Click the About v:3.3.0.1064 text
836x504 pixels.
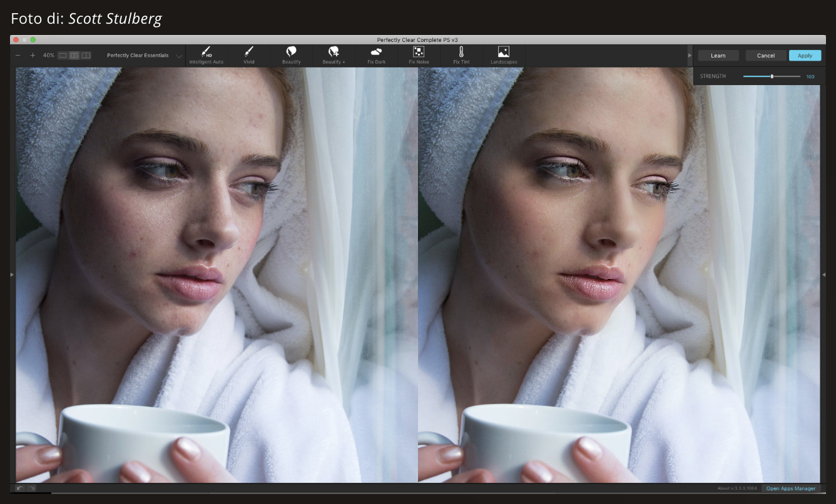tap(737, 488)
